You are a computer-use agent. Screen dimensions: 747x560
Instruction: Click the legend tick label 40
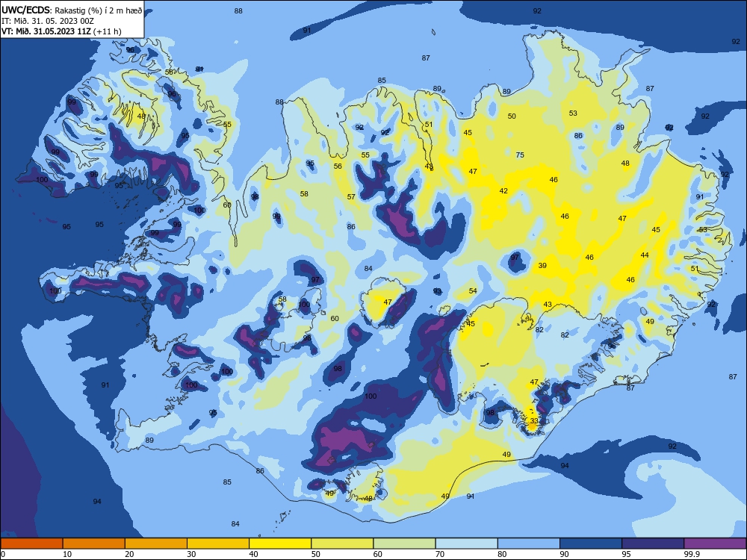(254, 554)
